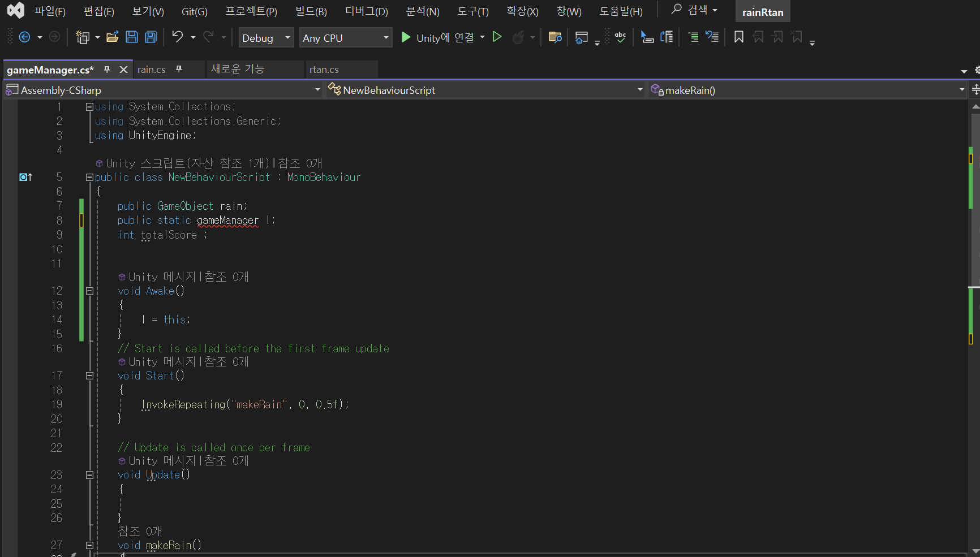Open the 도움말(H) menu
This screenshot has height=557, width=980.
pos(621,11)
